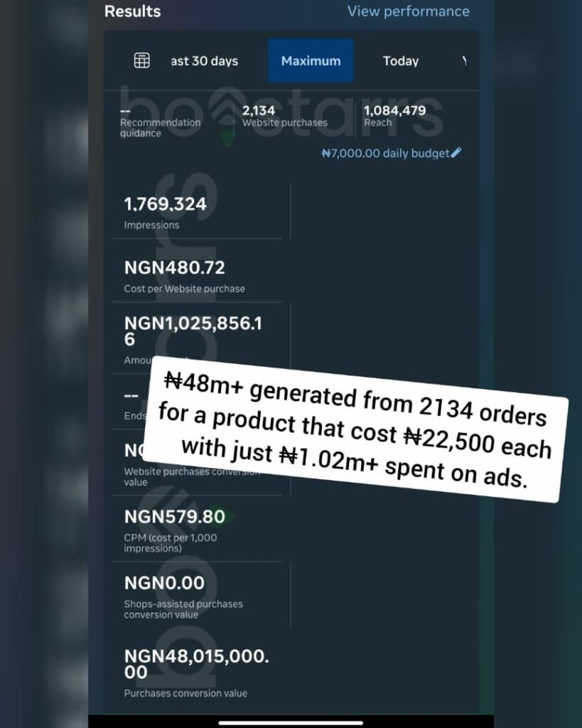The width and height of the screenshot is (582, 728).
Task: Select the 2,134 Website purchases metric
Action: (284, 116)
